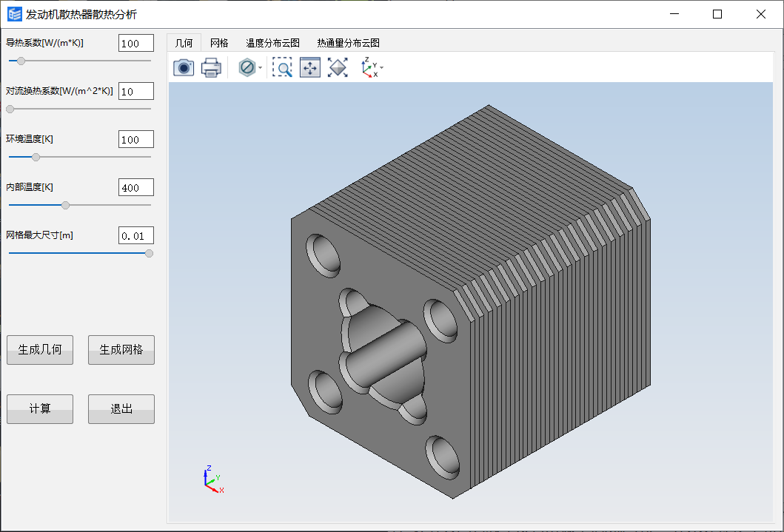Exit the app via 退出 button
Viewport: 784px width, 532px height.
click(x=121, y=409)
